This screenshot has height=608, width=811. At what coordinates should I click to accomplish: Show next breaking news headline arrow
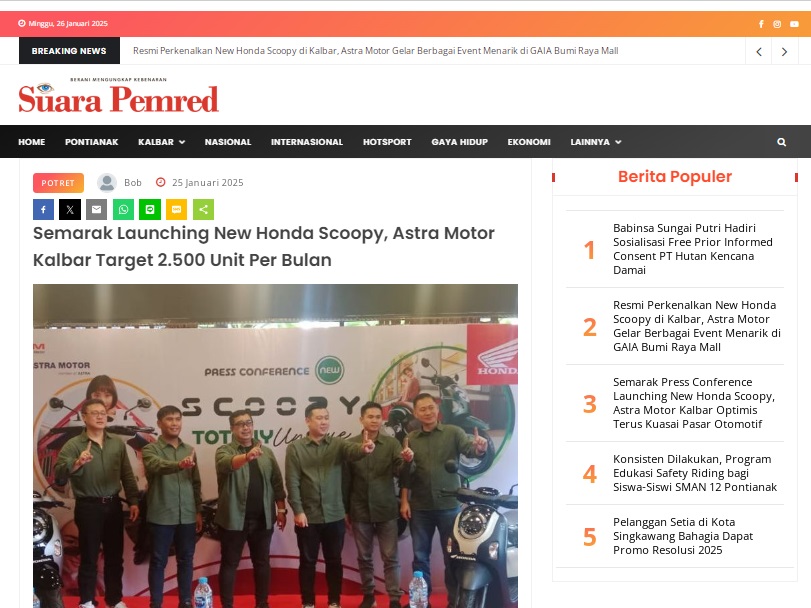(x=784, y=51)
